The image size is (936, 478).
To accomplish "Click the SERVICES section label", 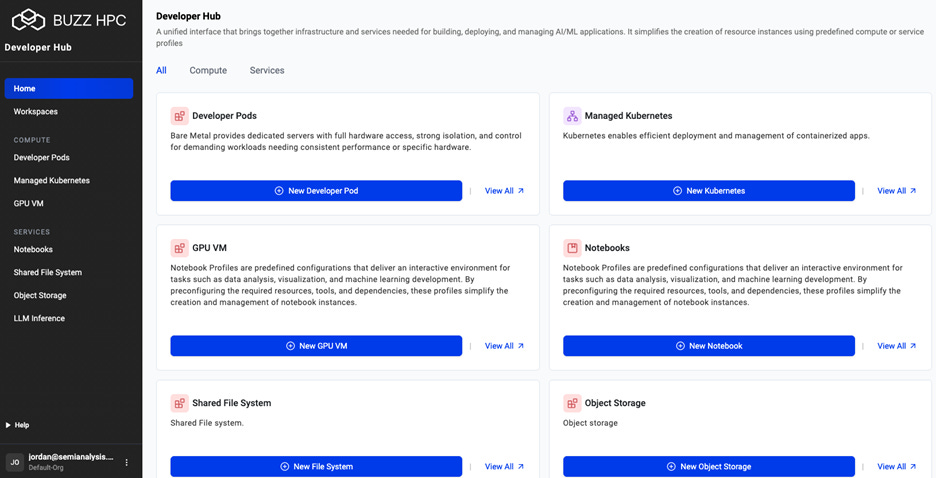I will click(x=32, y=232).
